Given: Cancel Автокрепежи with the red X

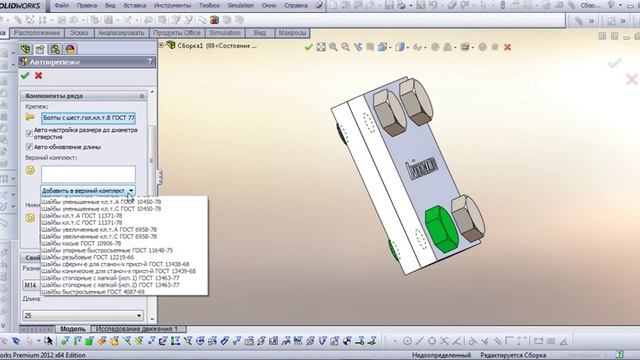Looking at the screenshot, I should pyautogui.click(x=38, y=76).
